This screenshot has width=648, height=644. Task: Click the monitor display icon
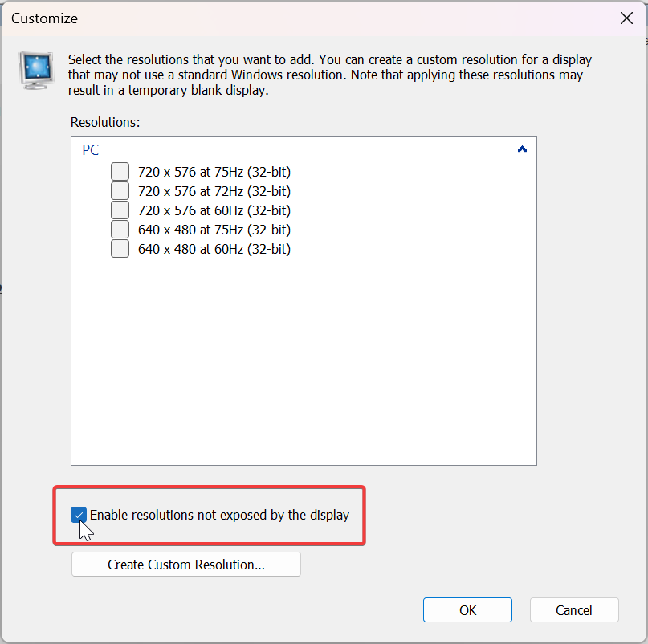click(36, 71)
